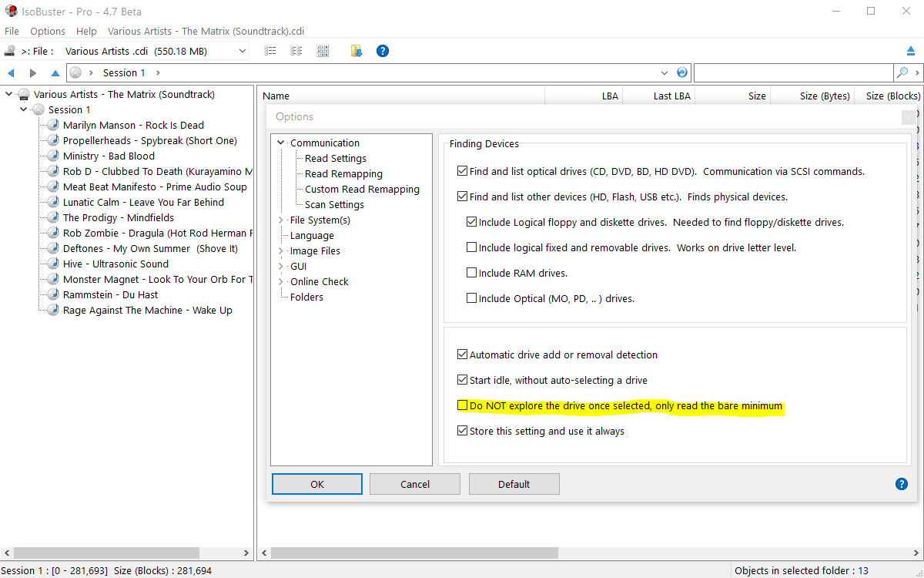Uncheck Find and list other devices
The image size is (924, 578).
tap(462, 197)
